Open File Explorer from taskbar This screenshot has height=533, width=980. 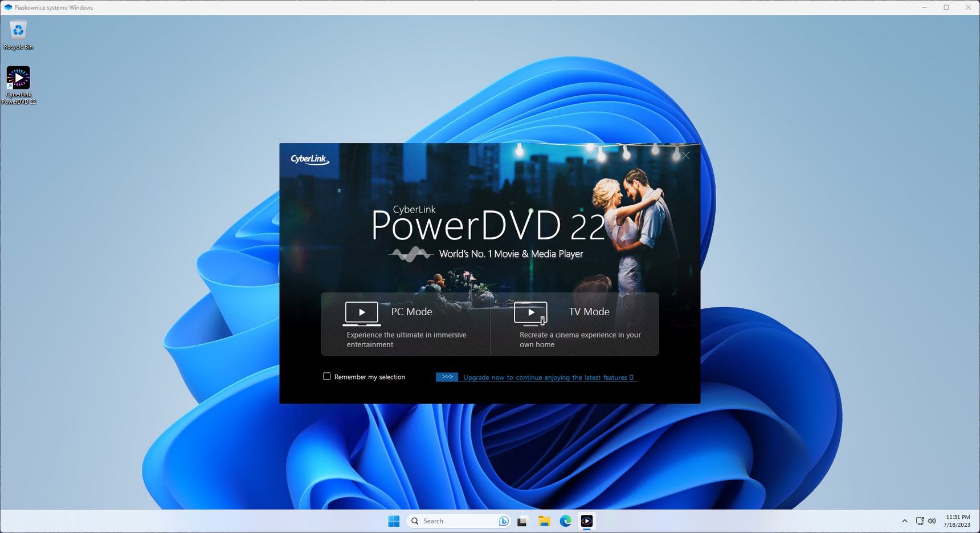coord(544,521)
